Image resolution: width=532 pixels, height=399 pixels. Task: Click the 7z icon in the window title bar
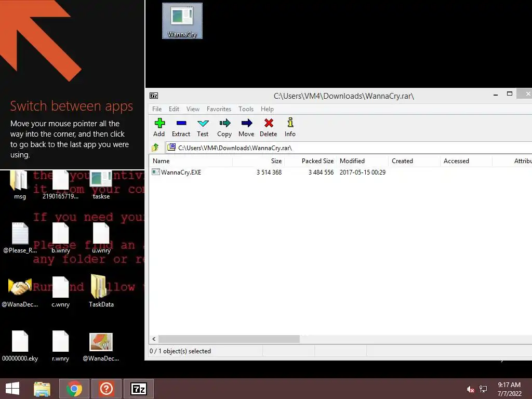tap(154, 96)
